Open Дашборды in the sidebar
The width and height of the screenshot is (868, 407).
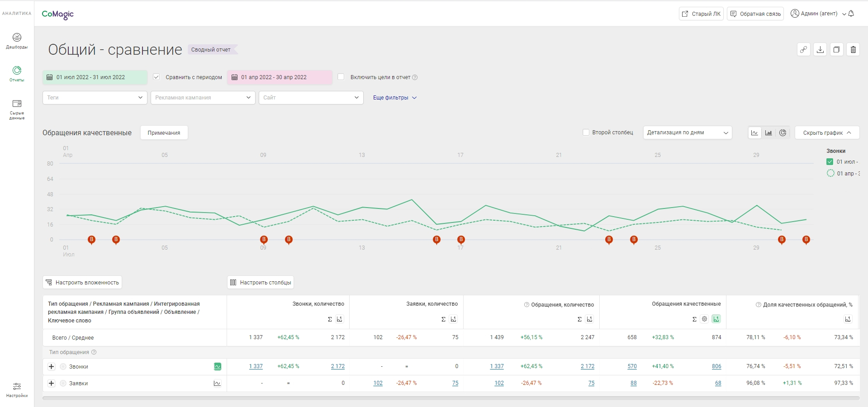click(x=17, y=41)
